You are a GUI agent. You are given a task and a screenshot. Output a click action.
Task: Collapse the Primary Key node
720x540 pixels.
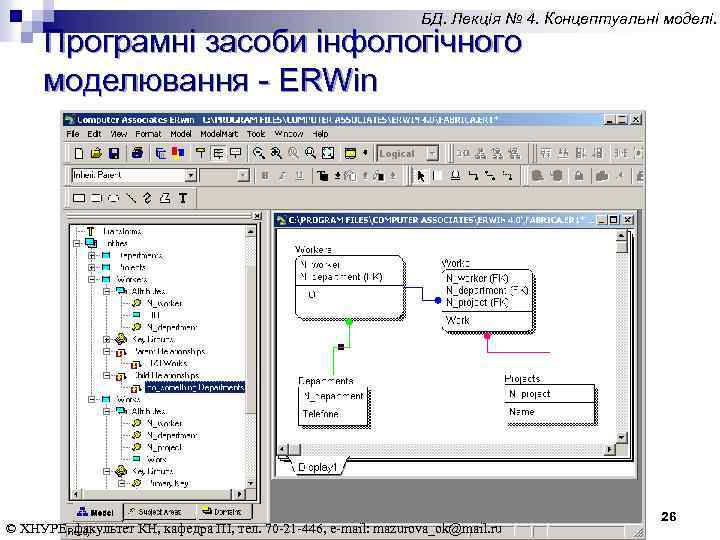pos(122,484)
